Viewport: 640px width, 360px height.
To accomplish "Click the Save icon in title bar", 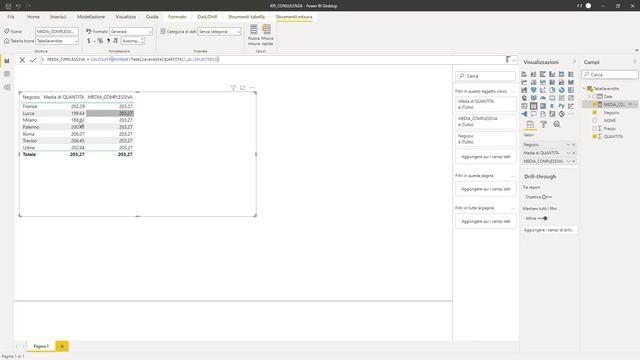I will coord(8,6).
